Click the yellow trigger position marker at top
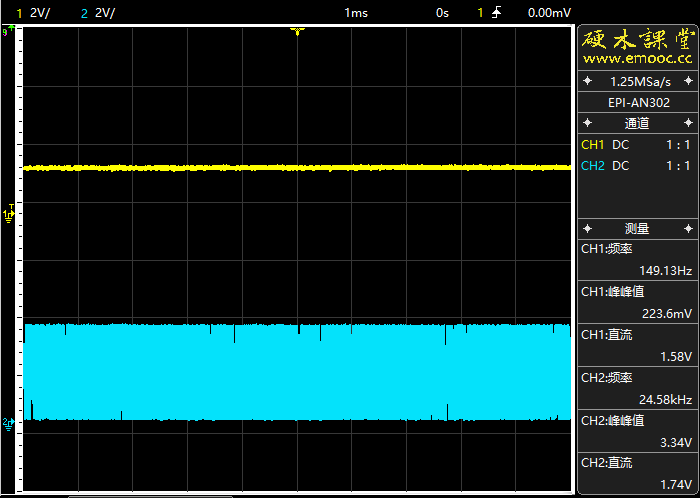The height and width of the screenshot is (498, 700). tap(296, 31)
